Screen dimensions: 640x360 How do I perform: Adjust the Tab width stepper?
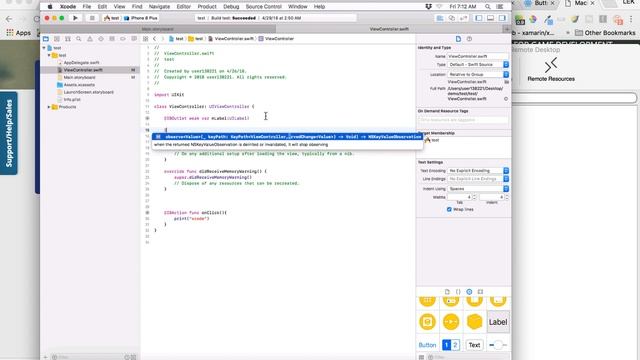point(474,197)
